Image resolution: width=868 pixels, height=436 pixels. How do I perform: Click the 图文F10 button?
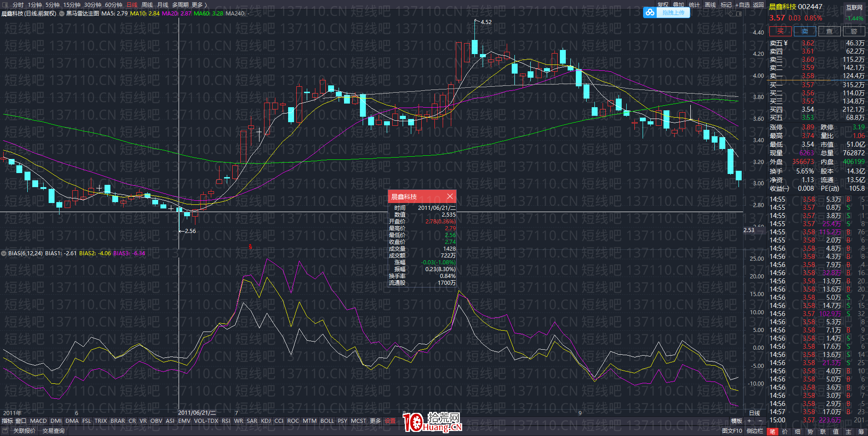732,431
